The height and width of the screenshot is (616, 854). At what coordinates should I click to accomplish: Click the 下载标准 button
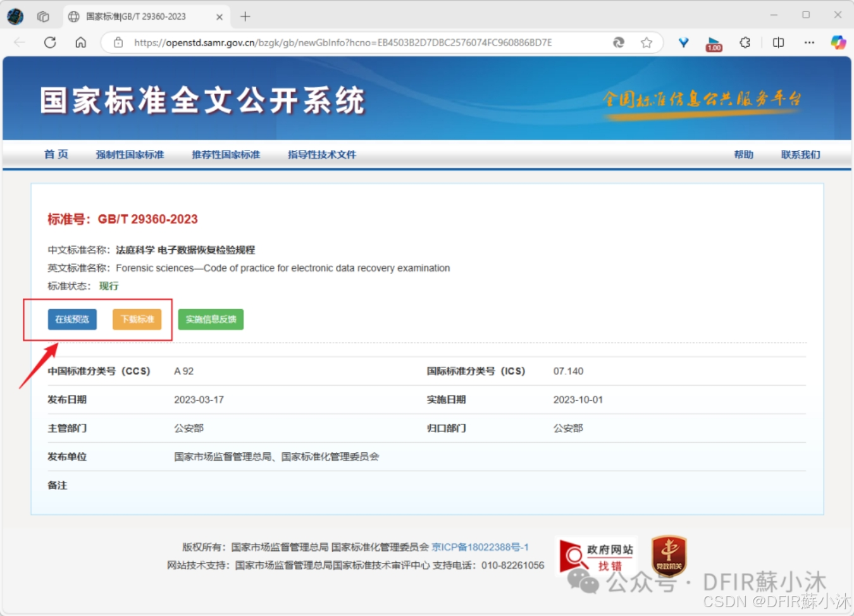(x=137, y=319)
